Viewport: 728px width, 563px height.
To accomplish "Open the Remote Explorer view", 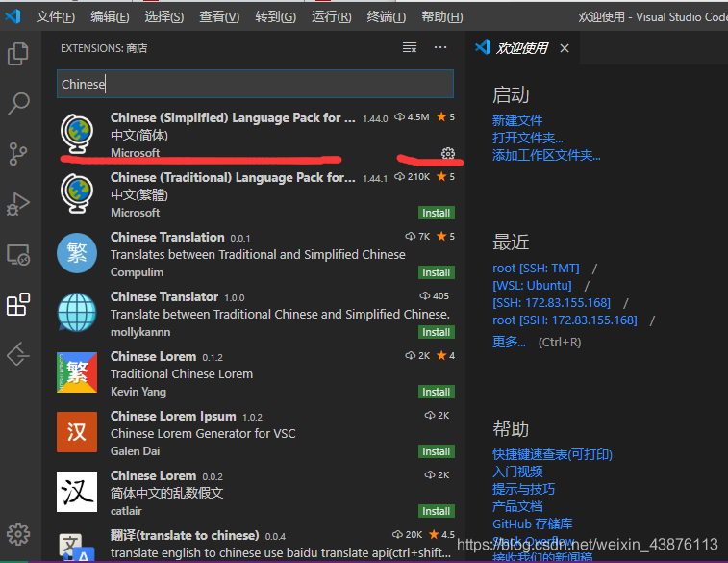I will (x=18, y=255).
